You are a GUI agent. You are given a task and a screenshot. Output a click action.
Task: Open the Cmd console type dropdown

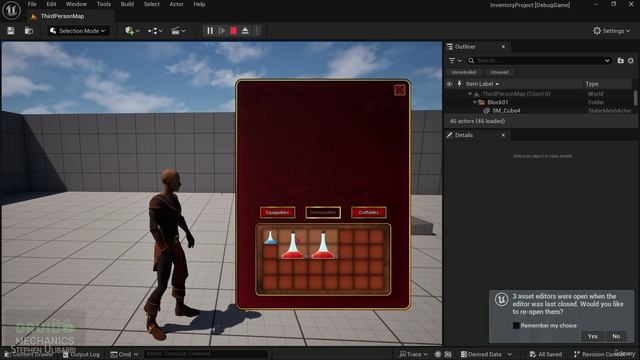(124, 354)
